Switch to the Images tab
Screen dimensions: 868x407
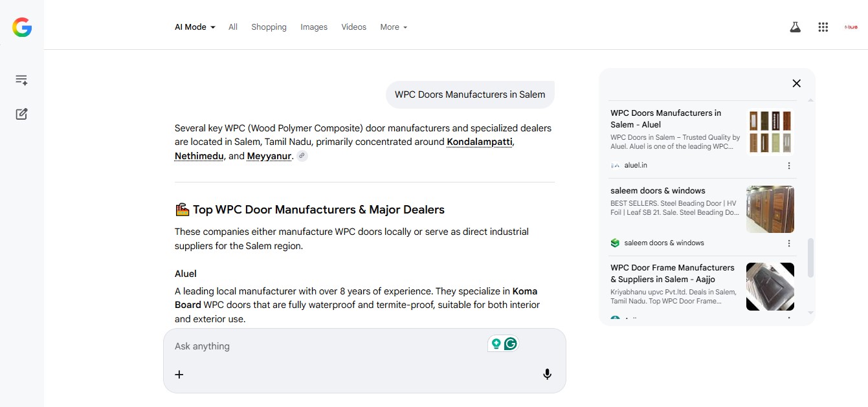pos(314,27)
